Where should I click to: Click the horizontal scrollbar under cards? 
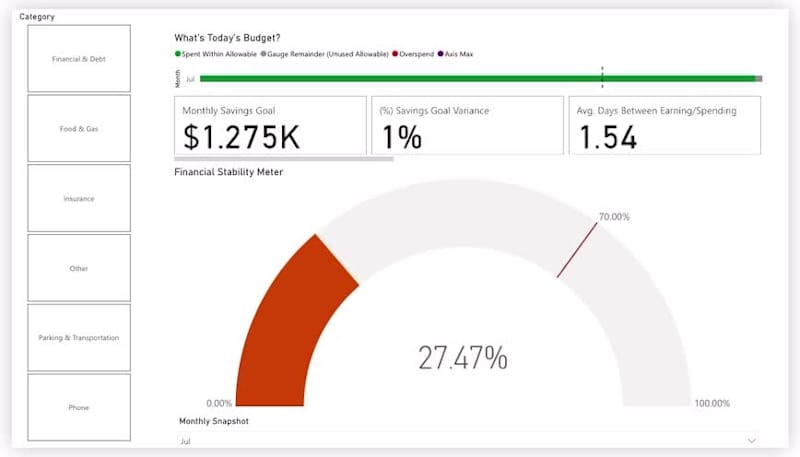[x=284, y=159]
